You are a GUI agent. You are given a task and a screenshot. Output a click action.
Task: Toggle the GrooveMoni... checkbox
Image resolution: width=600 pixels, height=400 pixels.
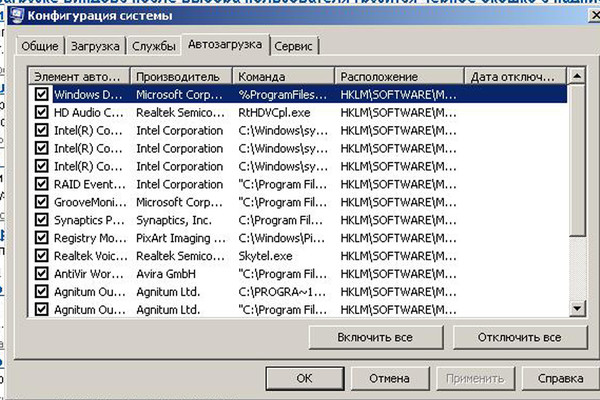pyautogui.click(x=41, y=202)
